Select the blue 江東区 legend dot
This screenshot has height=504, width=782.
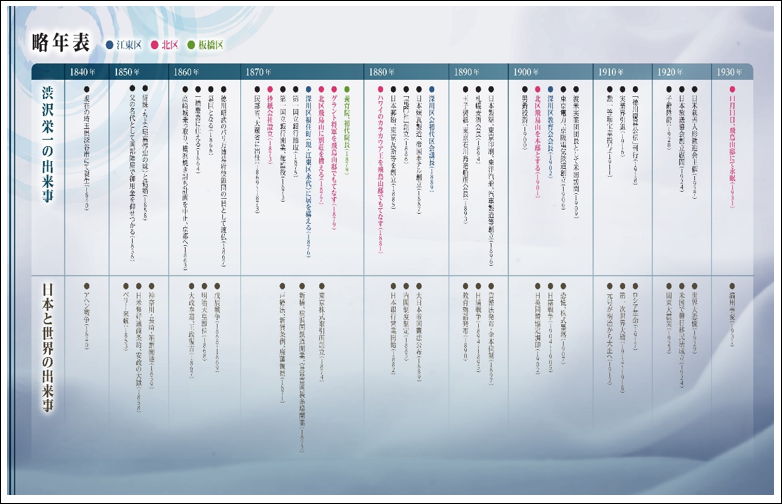point(109,45)
